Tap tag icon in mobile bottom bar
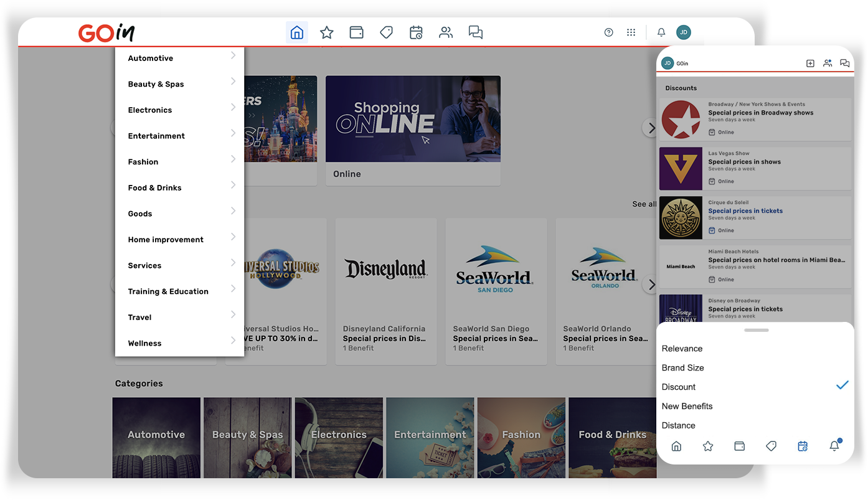Image resolution: width=868 pixels, height=500 pixels. click(771, 446)
